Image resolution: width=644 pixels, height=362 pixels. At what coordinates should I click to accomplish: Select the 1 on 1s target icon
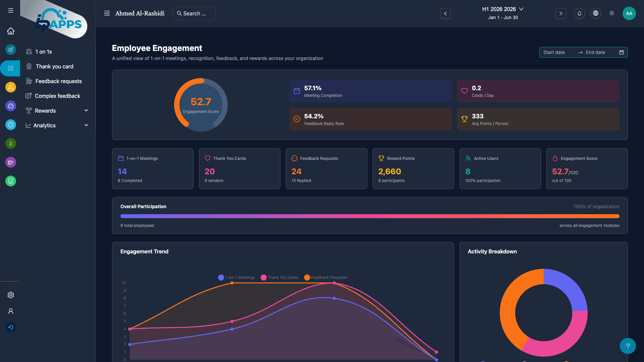pyautogui.click(x=10, y=50)
